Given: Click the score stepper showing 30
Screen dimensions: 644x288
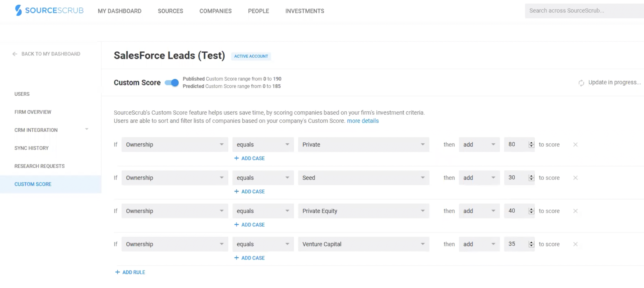Looking at the screenshot, I should [x=531, y=178].
